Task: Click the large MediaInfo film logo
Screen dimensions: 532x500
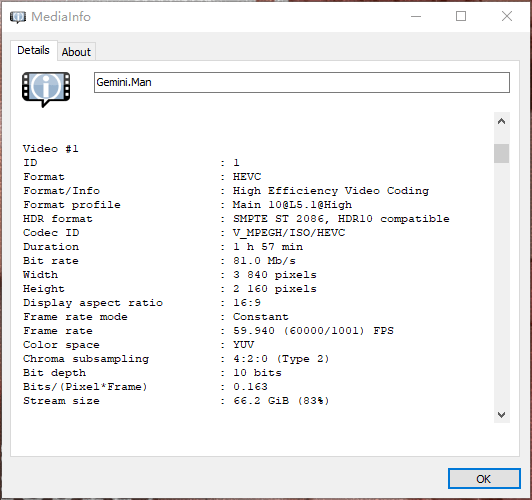Action: pos(46,89)
